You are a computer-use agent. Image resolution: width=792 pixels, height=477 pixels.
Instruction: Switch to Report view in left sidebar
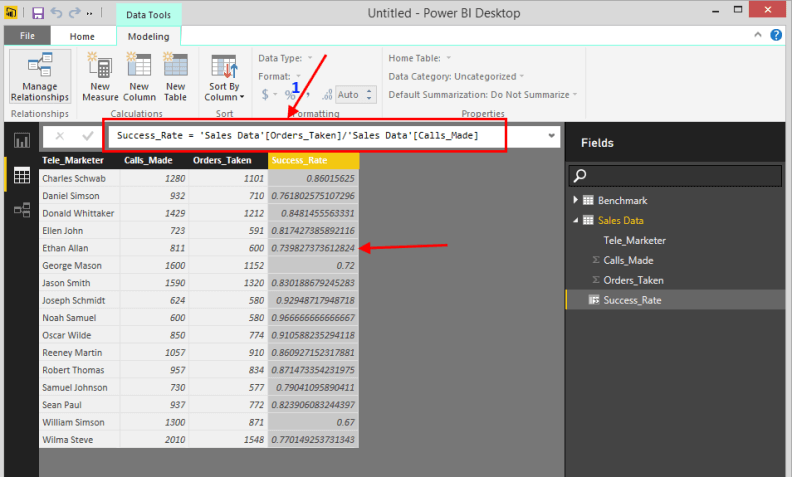click(21, 141)
